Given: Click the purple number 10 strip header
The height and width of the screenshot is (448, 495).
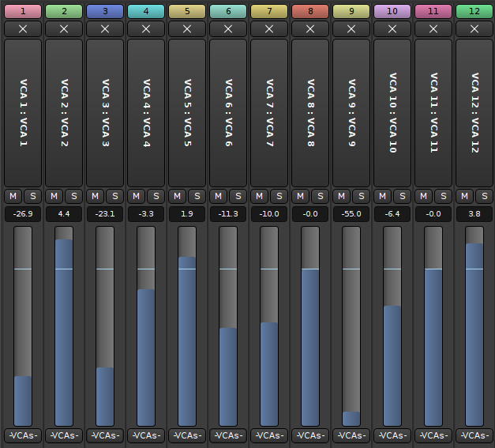Looking at the screenshot, I should pyautogui.click(x=392, y=11).
